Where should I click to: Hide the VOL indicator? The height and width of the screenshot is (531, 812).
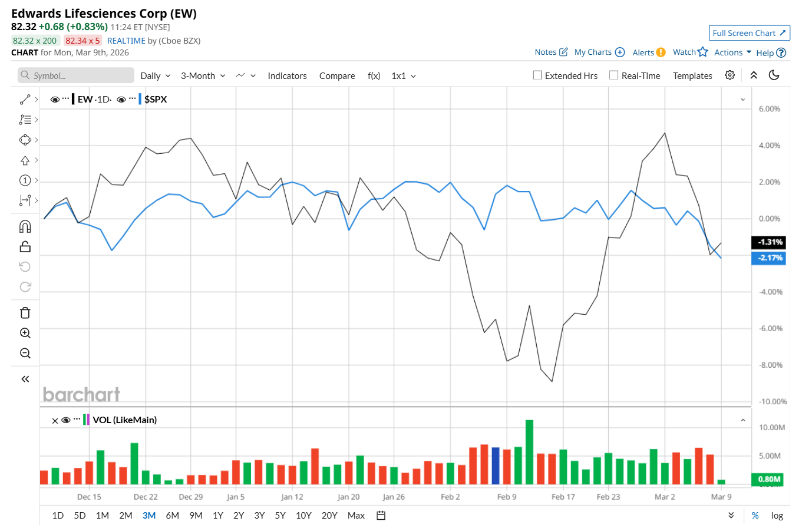[x=66, y=420]
